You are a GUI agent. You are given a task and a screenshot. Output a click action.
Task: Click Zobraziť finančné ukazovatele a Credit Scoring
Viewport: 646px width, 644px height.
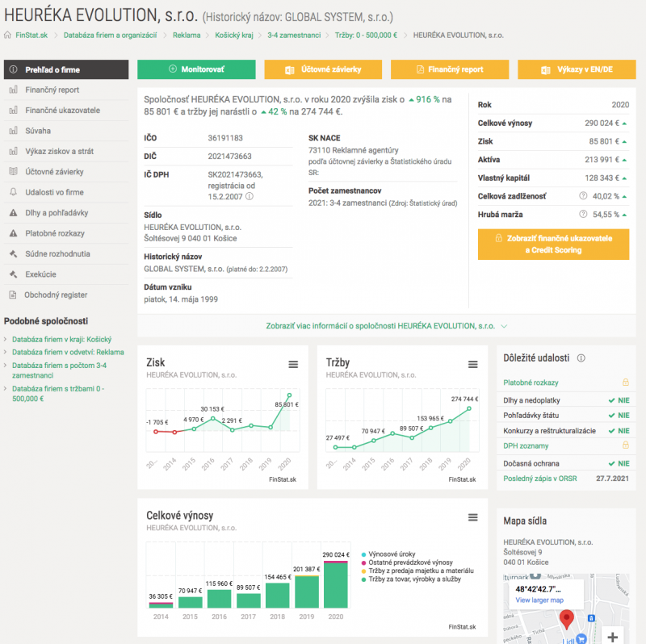(x=553, y=245)
